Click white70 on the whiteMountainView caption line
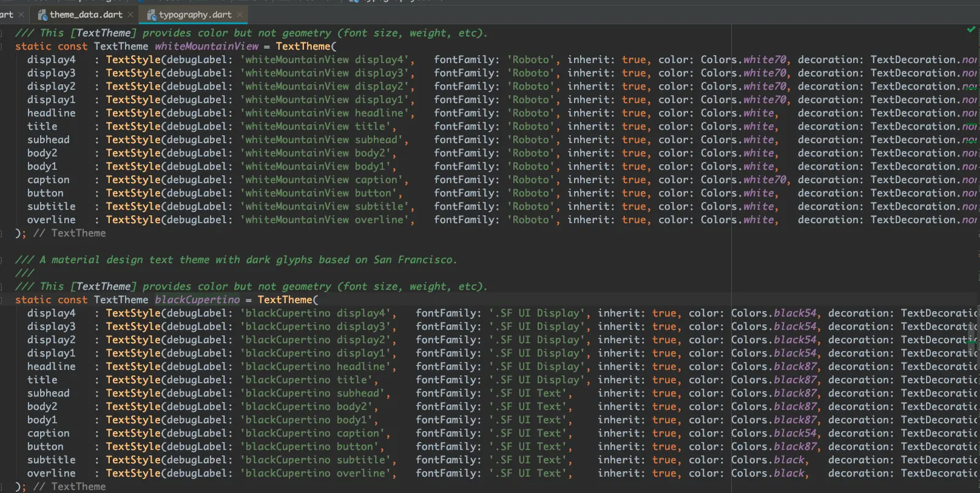The height and width of the screenshot is (493, 980). point(765,180)
